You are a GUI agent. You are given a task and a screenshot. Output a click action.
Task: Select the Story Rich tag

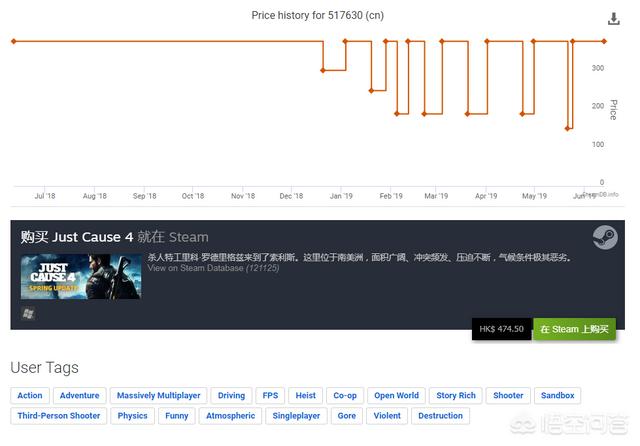tap(456, 395)
